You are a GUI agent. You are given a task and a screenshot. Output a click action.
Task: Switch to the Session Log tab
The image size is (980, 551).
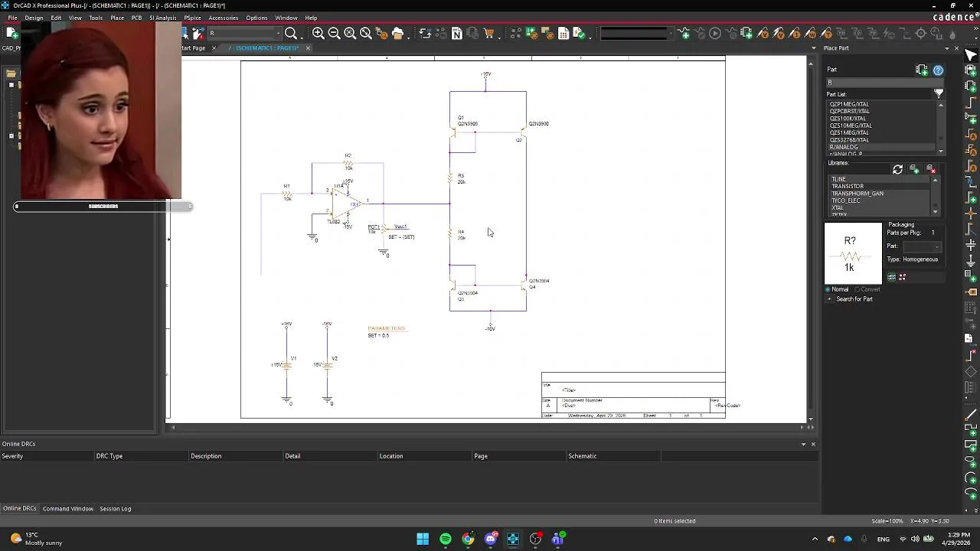pyautogui.click(x=116, y=509)
